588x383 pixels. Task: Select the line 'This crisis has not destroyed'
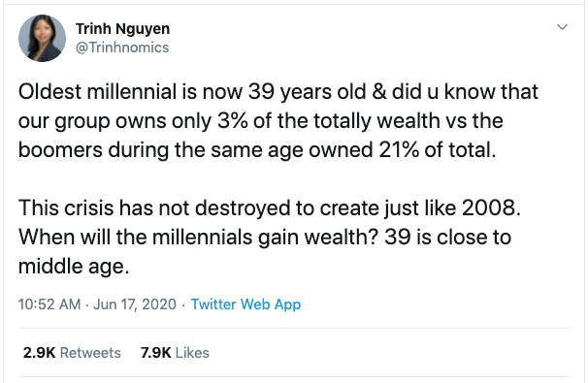click(x=270, y=208)
